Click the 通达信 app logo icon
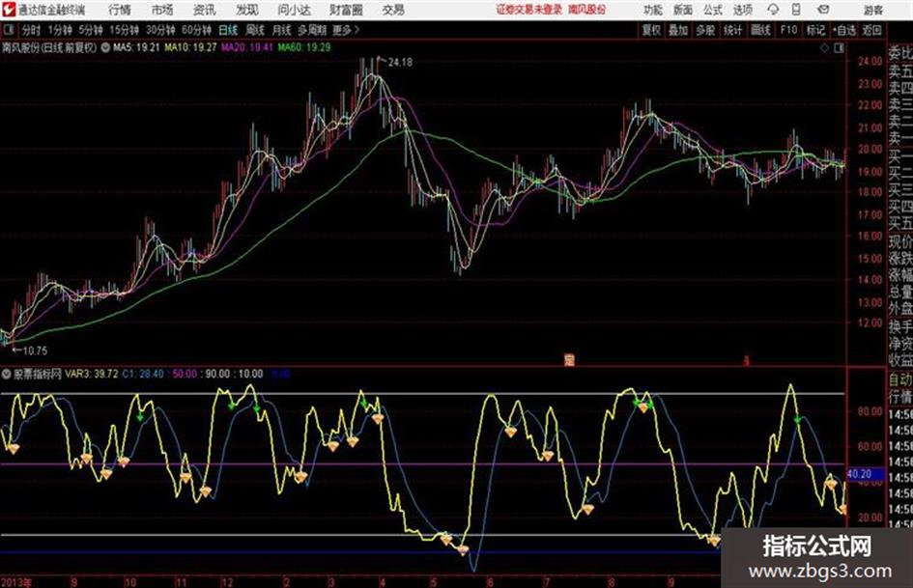 click(x=8, y=10)
